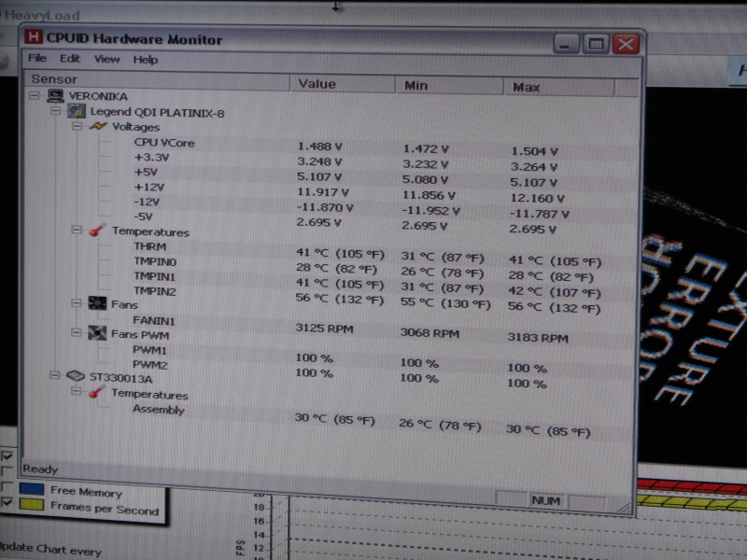Click the Voltages lightning icon
Image resolution: width=747 pixels, height=560 pixels.
[98, 126]
